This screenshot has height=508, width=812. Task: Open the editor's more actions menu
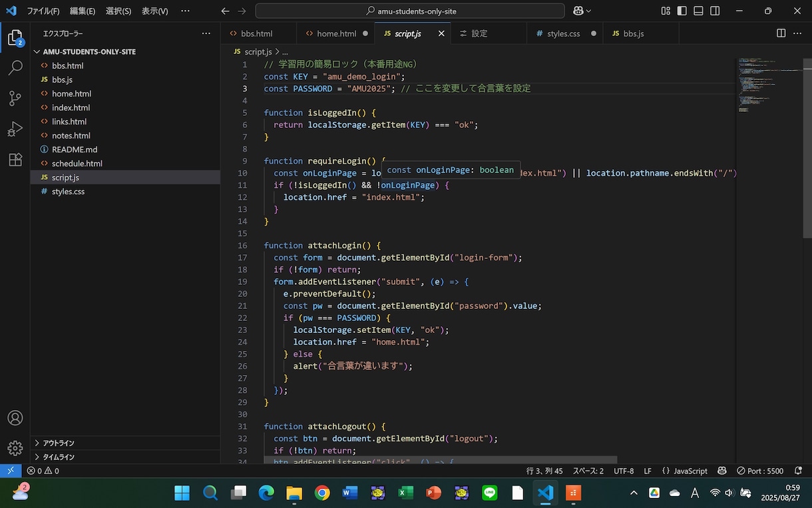[799, 33]
